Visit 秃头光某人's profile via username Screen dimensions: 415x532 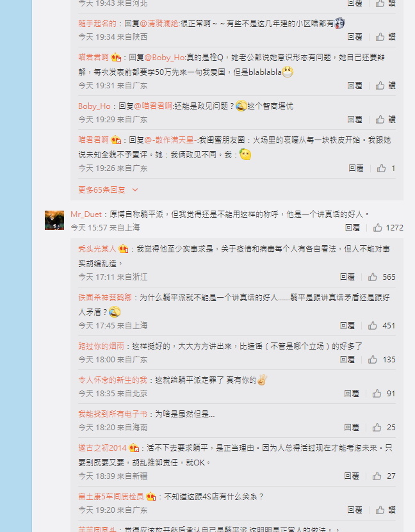97,248
